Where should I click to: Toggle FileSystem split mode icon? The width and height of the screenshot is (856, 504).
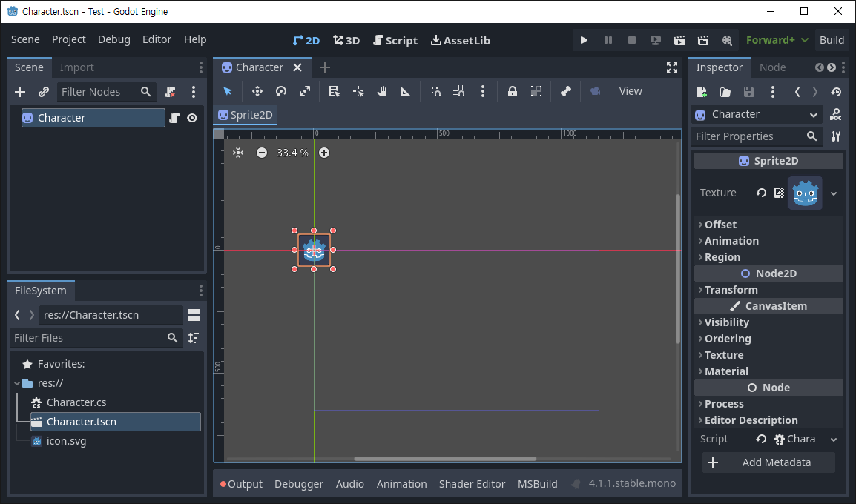(194, 315)
